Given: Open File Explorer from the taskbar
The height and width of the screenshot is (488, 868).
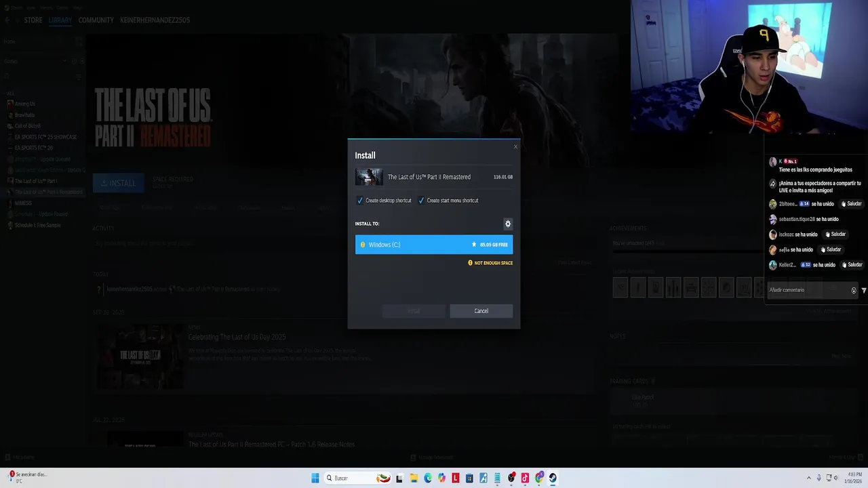Looking at the screenshot, I should click(x=414, y=478).
